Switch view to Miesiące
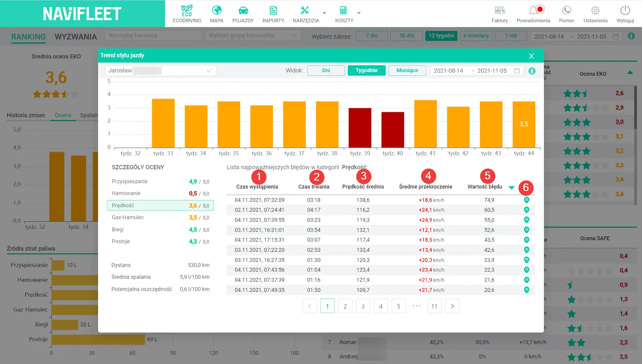 (407, 71)
